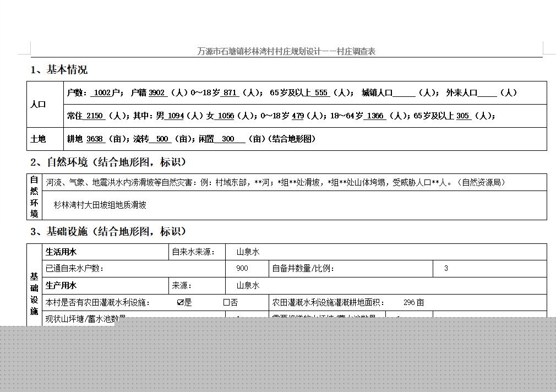Click the 耕地 value 3638
556x392 pixels.
[x=95, y=139]
